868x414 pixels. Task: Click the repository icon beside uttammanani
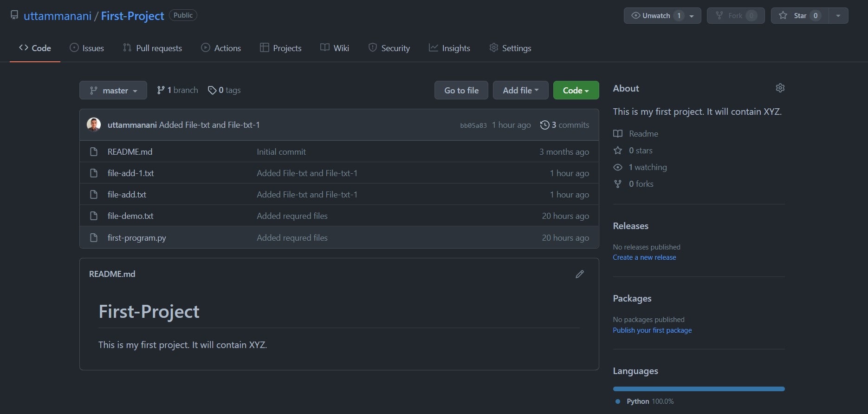[x=14, y=15]
